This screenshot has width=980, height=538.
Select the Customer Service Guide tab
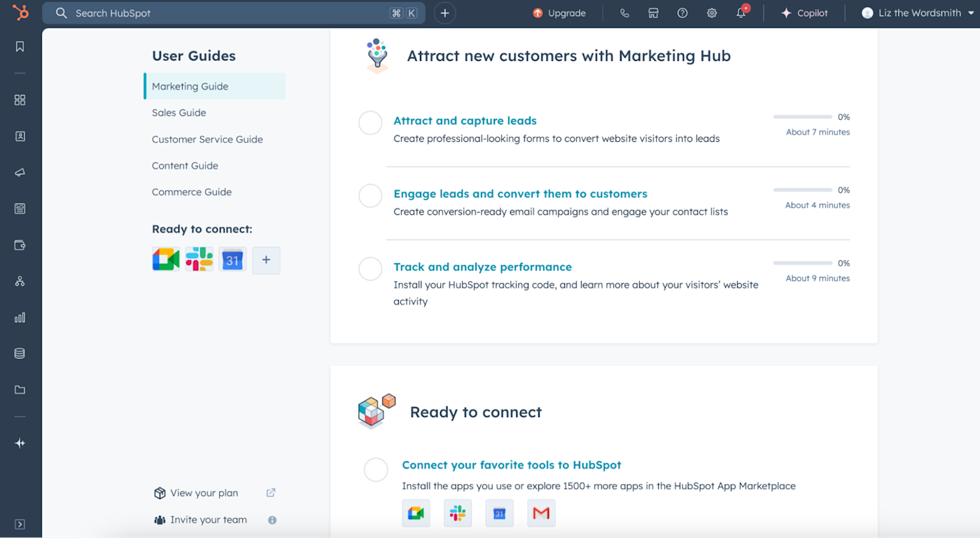pos(207,139)
